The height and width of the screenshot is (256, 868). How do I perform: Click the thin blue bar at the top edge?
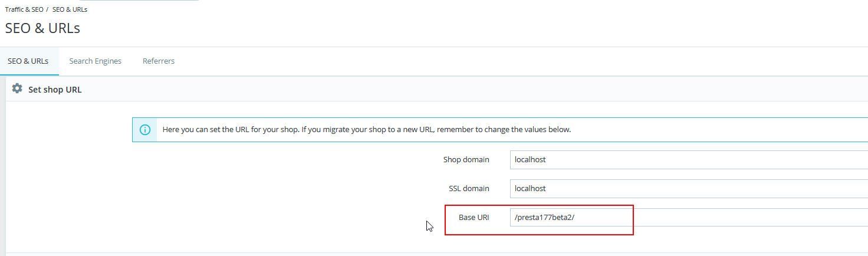(x=139, y=1)
